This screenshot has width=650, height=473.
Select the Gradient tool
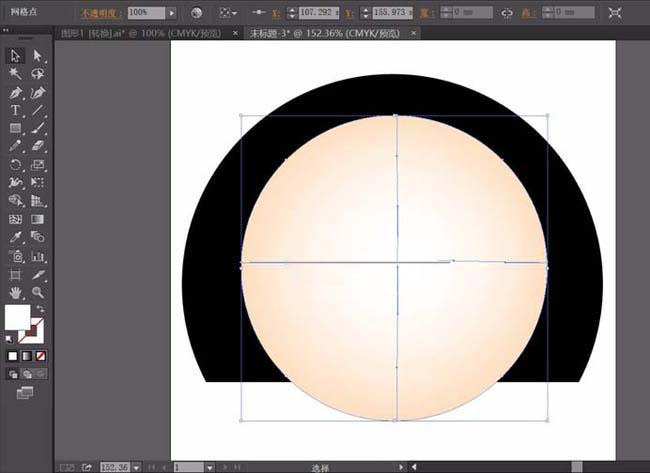pos(37,219)
